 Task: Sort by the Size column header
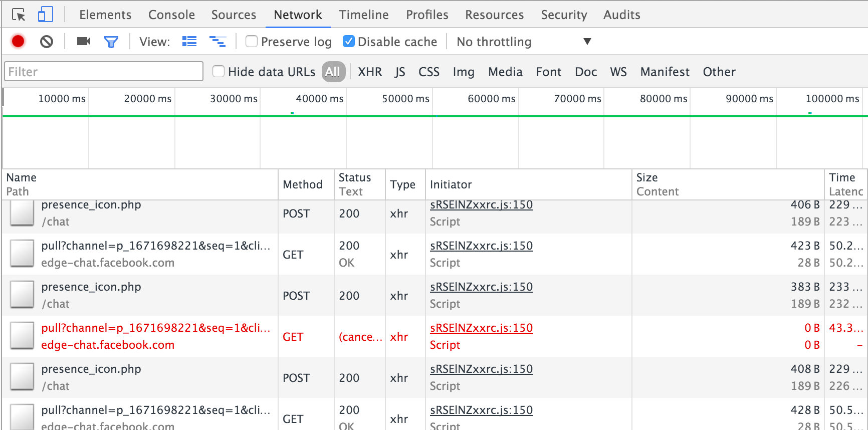[728, 184]
